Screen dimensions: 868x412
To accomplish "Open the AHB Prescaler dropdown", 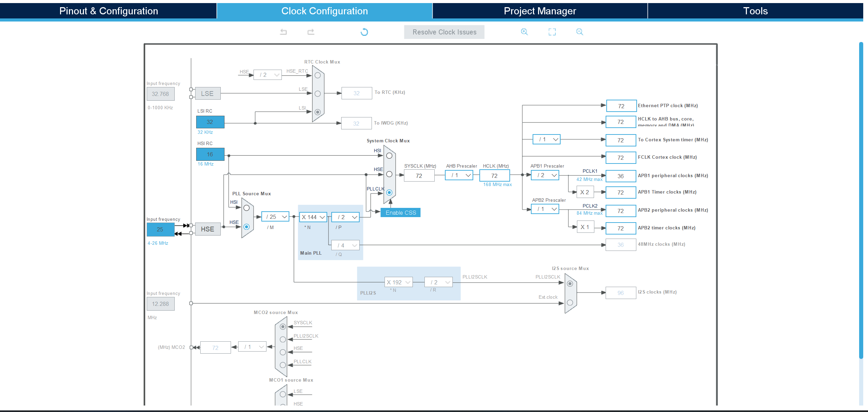I will pos(459,175).
